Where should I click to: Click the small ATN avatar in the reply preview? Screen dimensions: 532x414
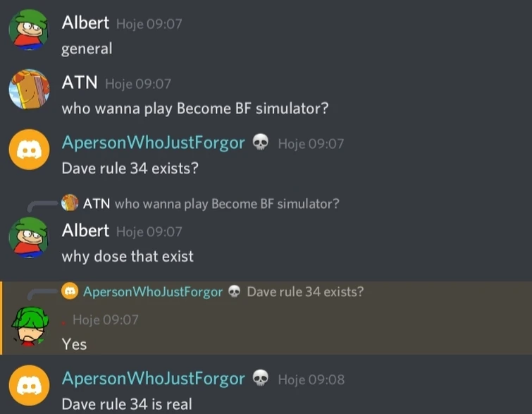click(70, 202)
